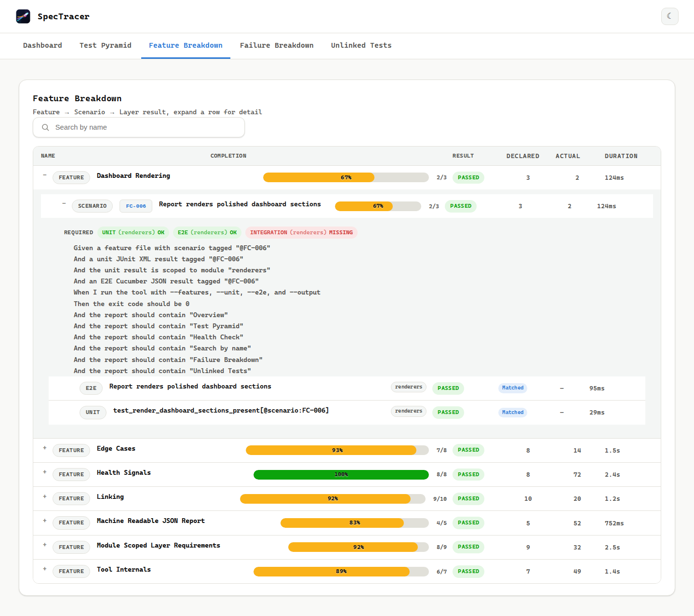Click INTEGRATION (renderers) MISSING badge

(301, 232)
